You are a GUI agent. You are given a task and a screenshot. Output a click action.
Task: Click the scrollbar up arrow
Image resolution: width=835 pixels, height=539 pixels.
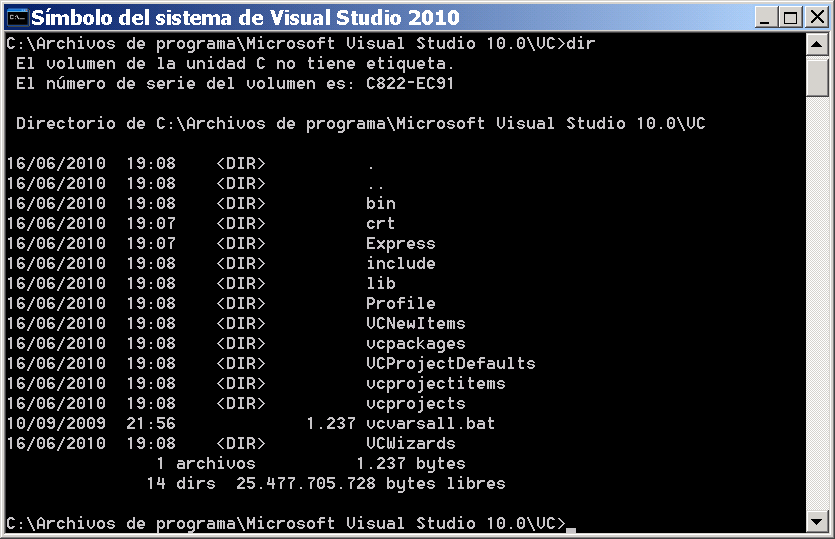(x=817, y=44)
